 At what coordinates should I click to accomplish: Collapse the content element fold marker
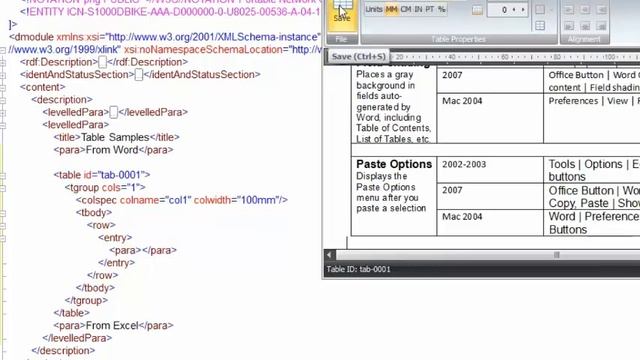[x=3, y=88]
